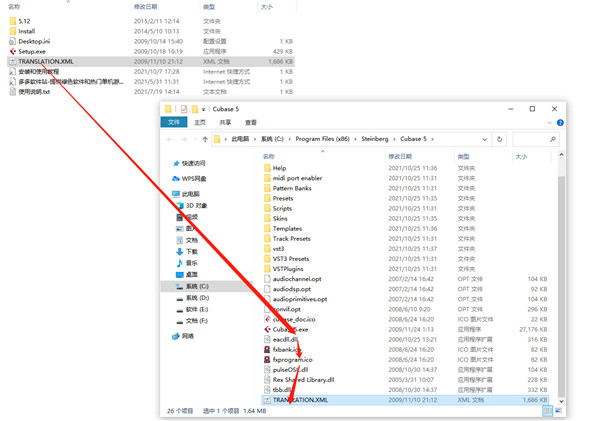
Task: Expand the ribbon with chevron
Action: (x=549, y=122)
